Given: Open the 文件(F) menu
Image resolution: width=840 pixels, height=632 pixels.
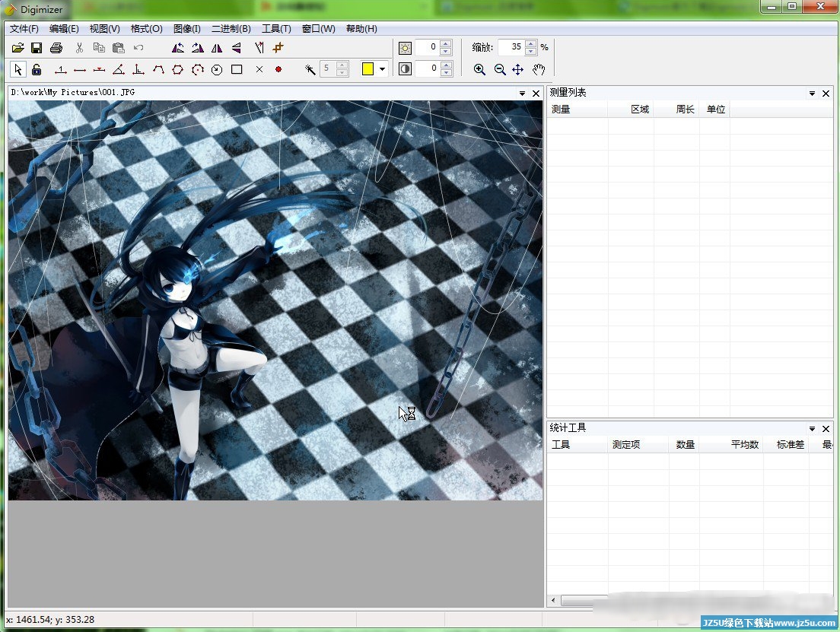Looking at the screenshot, I should pyautogui.click(x=24, y=29).
